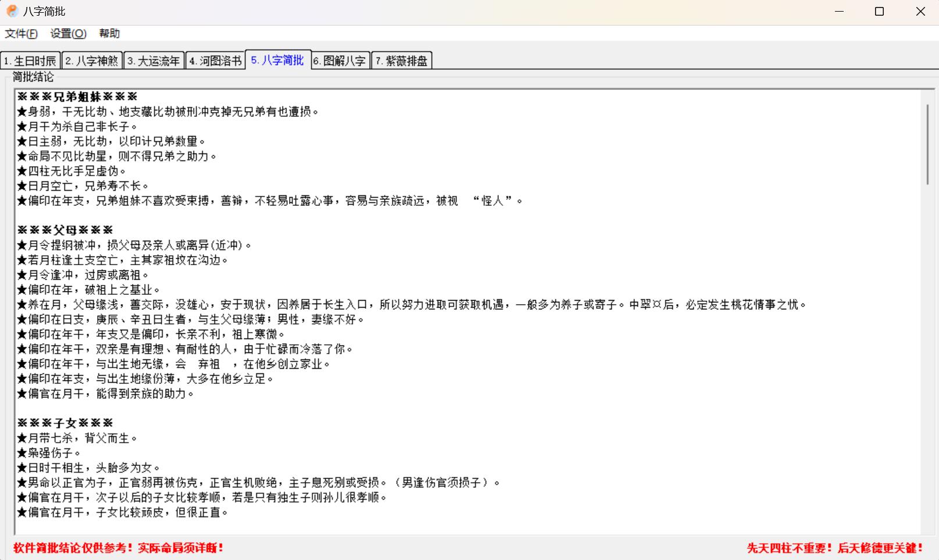Screen dimensions: 939x560
Task: Click the ※※※兄弟姐妹※※※ heading
Action: (x=77, y=97)
